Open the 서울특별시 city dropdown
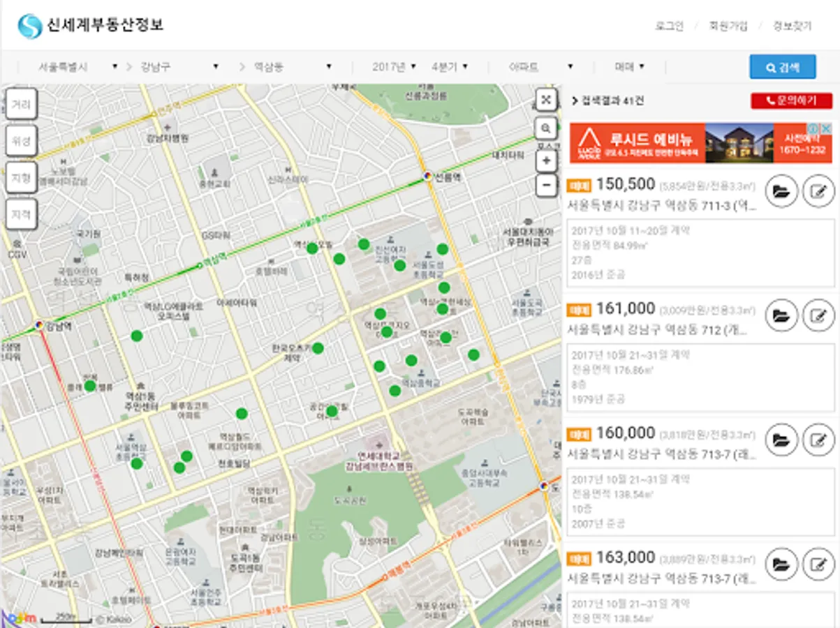840x628 pixels. pos(78,67)
